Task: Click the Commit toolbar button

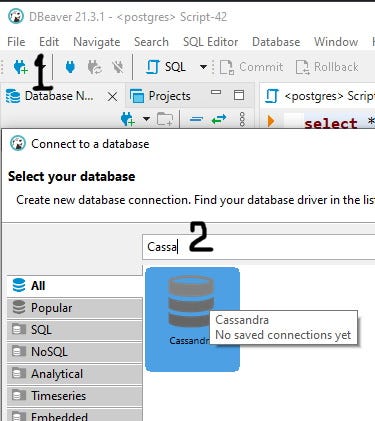Action: [x=251, y=67]
